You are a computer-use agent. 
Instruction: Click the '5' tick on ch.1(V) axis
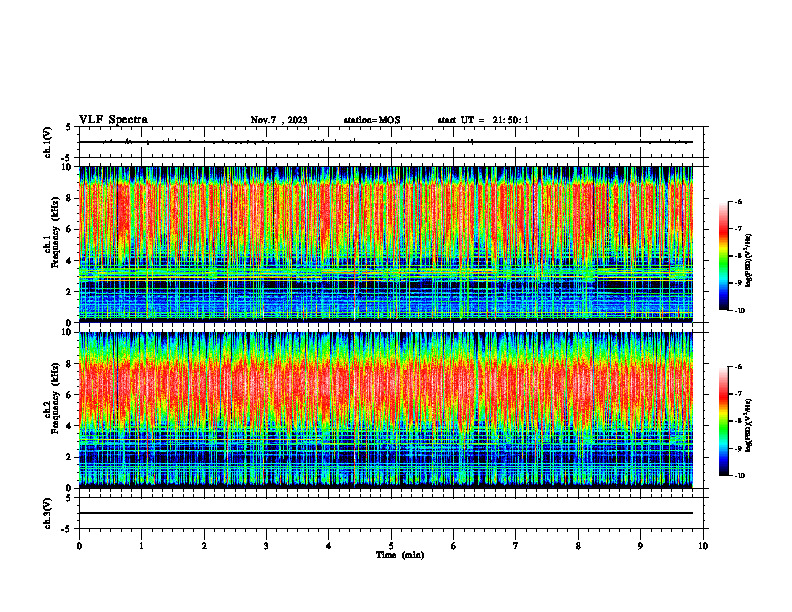[x=68, y=127]
